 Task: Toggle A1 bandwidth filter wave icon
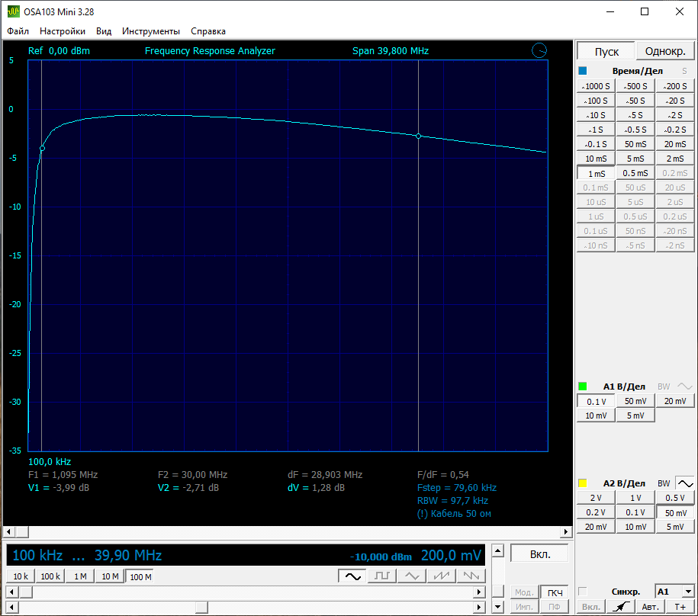(x=685, y=387)
